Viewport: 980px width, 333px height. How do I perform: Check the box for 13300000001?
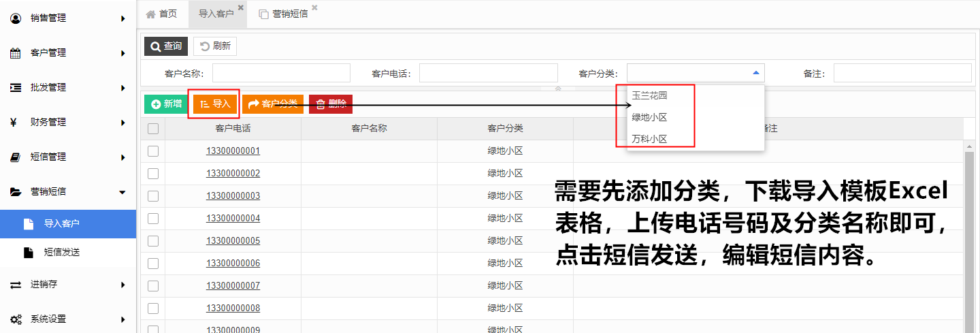coord(153,151)
